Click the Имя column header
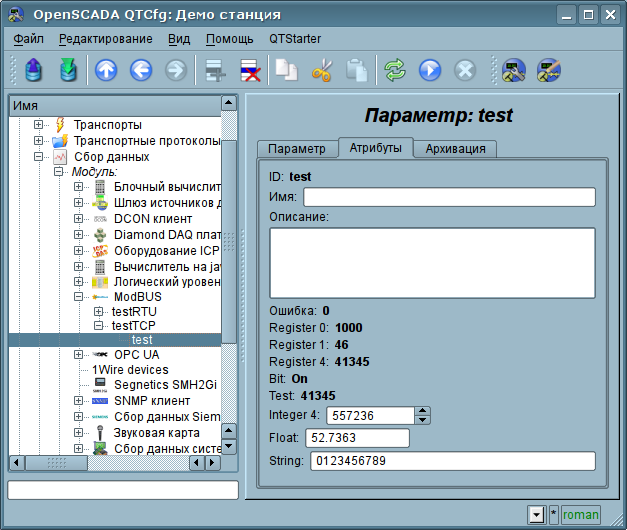The image size is (627, 530). click(115, 106)
